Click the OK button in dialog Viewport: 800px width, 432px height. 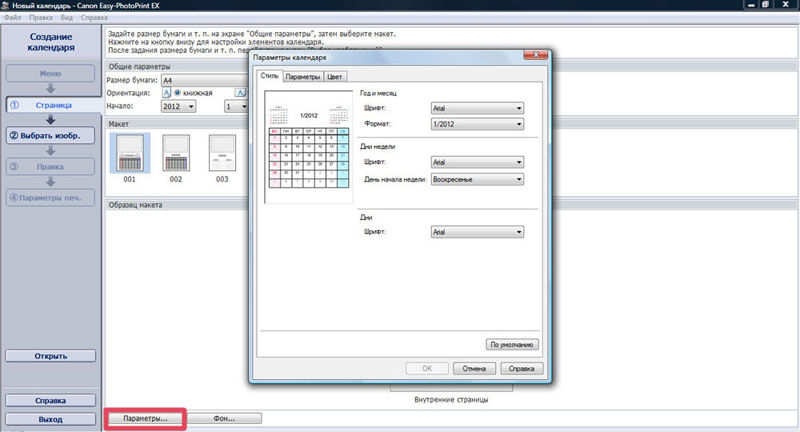[x=427, y=368]
